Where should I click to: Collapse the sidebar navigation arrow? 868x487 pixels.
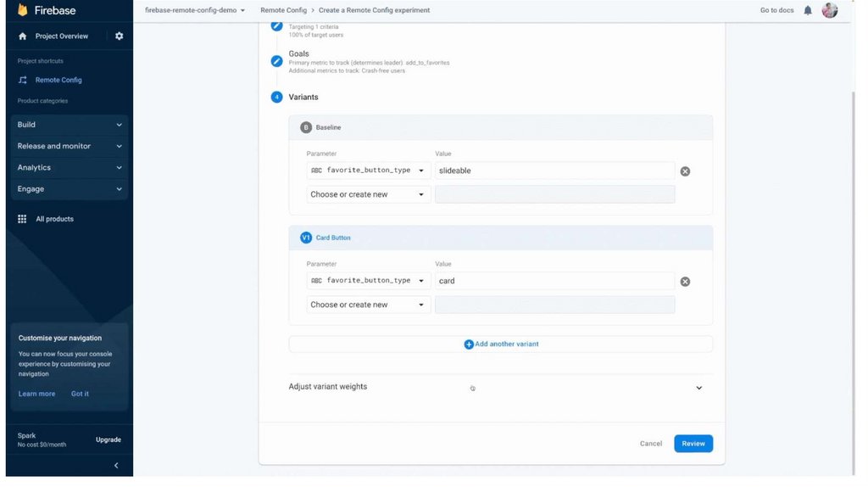coord(116,465)
